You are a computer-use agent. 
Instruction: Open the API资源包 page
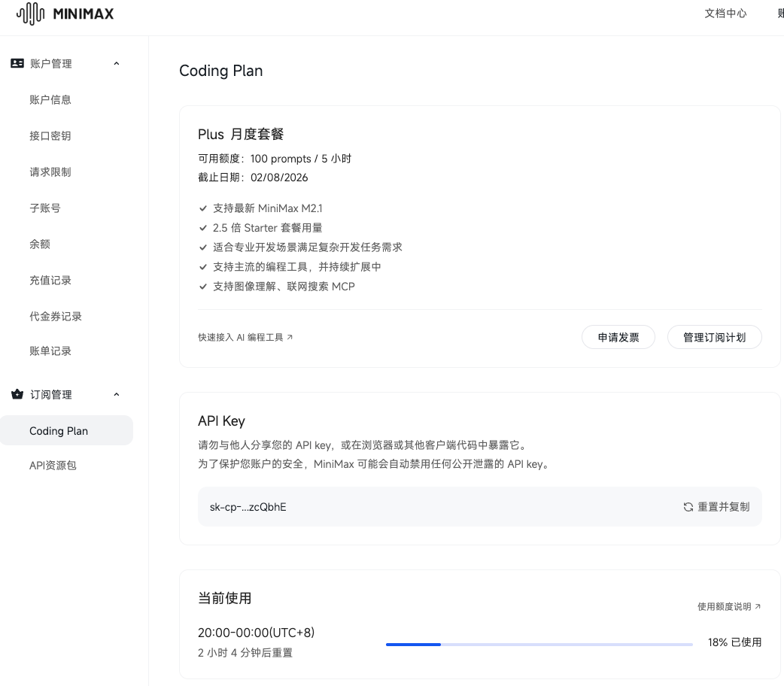[53, 466]
